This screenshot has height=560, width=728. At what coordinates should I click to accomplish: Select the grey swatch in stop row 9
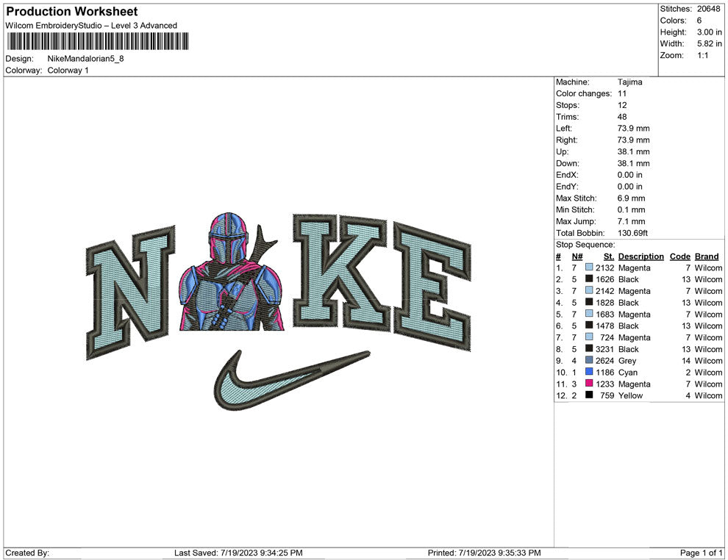pyautogui.click(x=589, y=360)
